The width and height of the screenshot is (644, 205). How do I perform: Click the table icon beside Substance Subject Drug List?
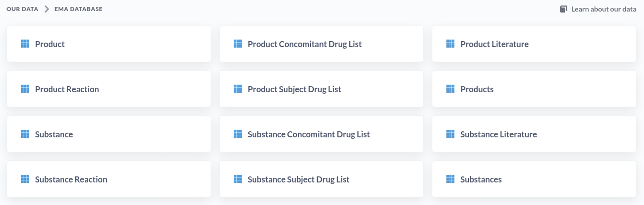[238, 179]
